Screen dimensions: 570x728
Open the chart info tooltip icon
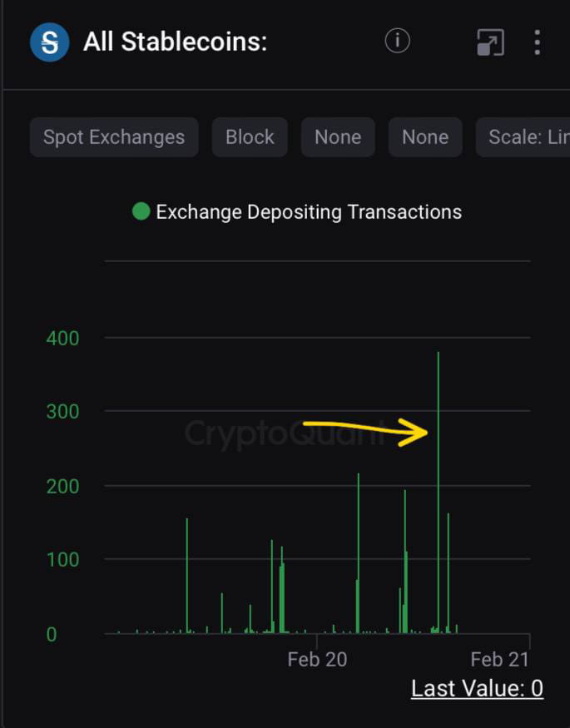pyautogui.click(x=397, y=41)
